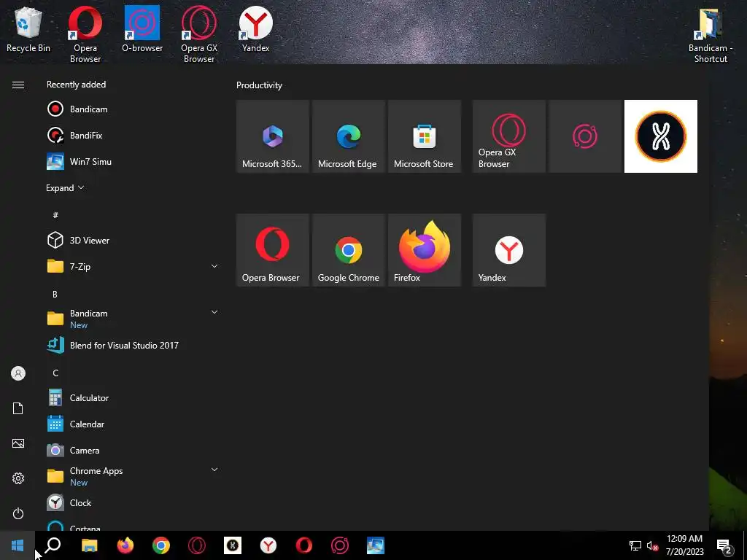Open Documents from Start sidebar

point(18,408)
